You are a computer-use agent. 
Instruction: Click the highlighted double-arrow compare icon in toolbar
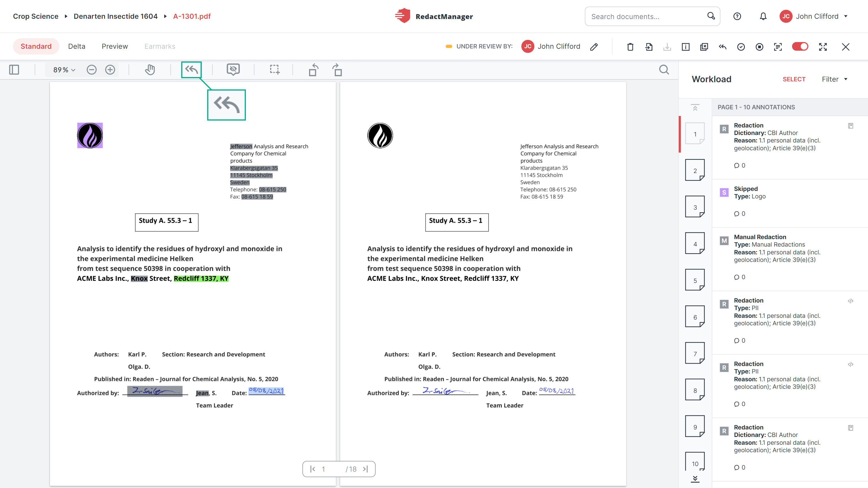pyautogui.click(x=191, y=70)
